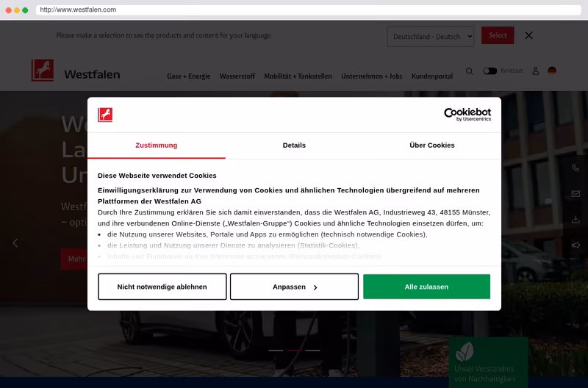Select the red active carousel indicator

pos(294,351)
